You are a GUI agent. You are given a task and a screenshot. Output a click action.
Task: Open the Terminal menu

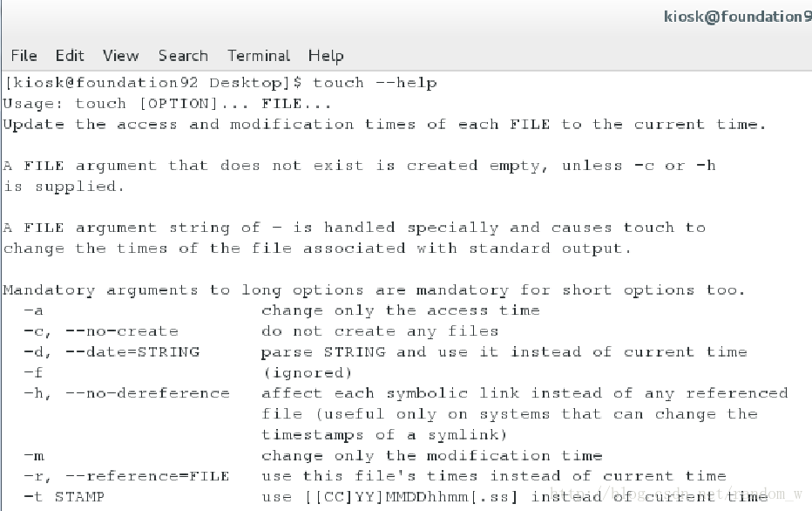[259, 56]
